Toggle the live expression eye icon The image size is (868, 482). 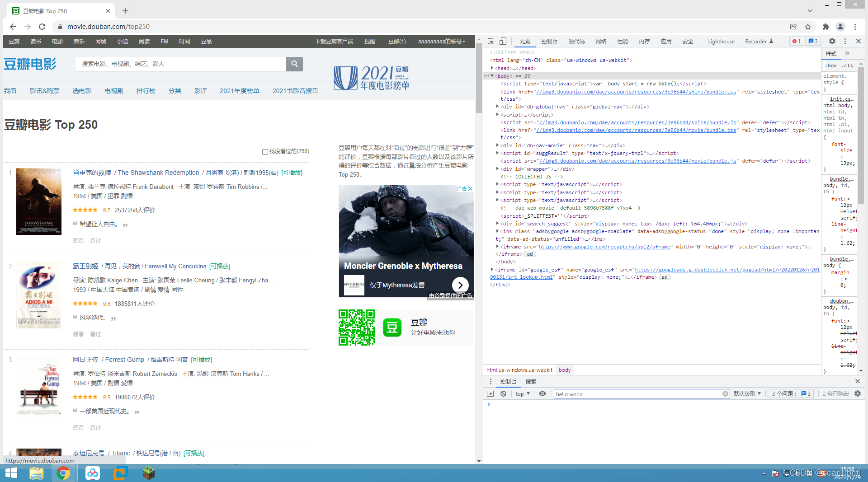click(x=542, y=394)
